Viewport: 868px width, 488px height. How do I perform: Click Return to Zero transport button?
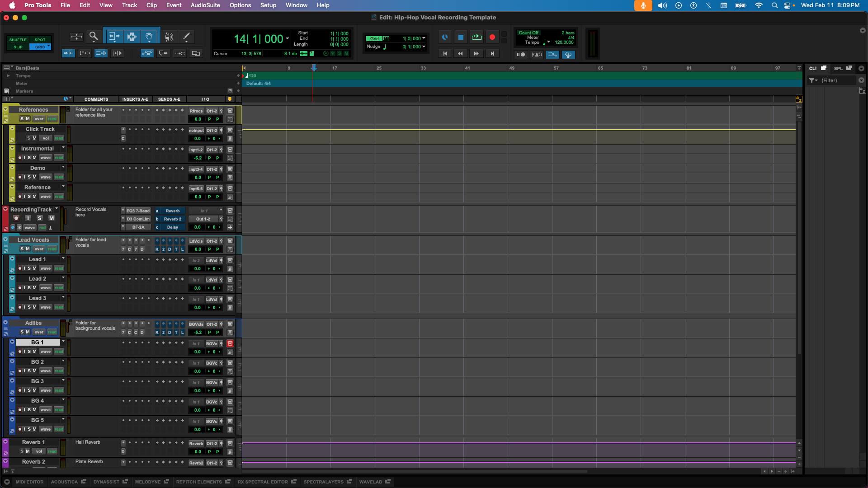coord(445,53)
